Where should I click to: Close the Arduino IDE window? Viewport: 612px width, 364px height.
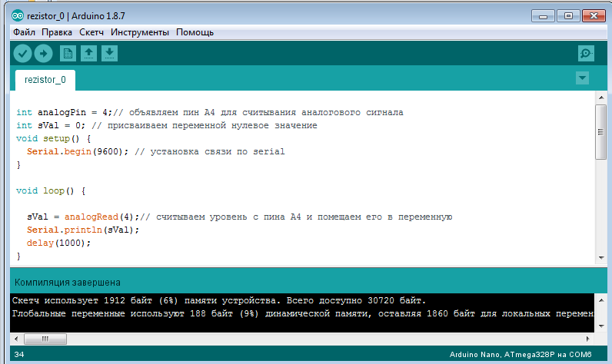pos(594,16)
